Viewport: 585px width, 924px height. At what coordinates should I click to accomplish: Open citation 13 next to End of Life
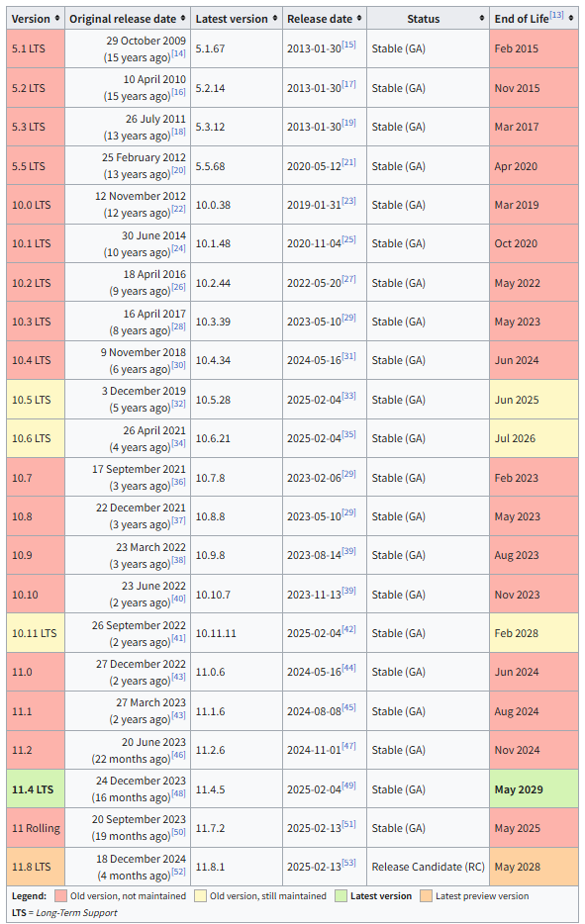(556, 15)
